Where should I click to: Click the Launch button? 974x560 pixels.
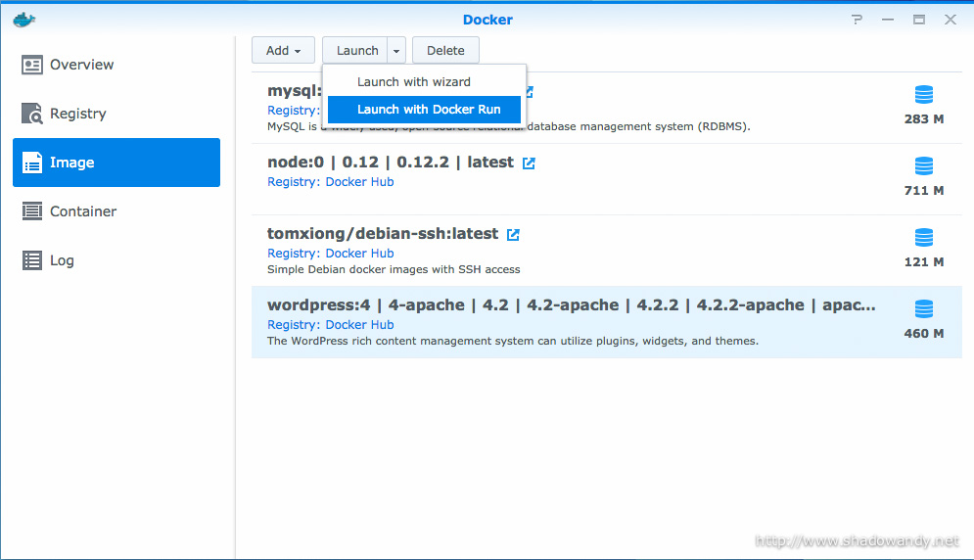click(x=355, y=50)
